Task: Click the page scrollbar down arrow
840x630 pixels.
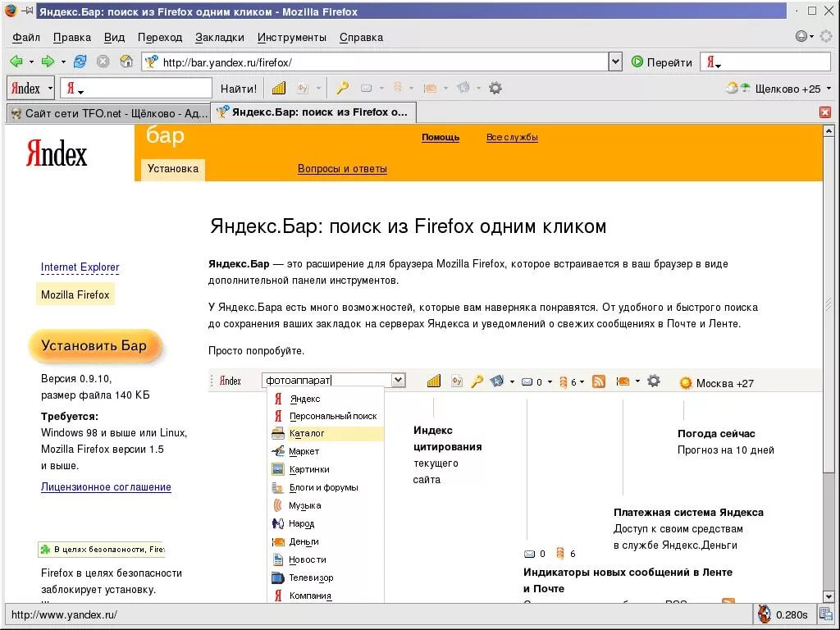Action: click(x=829, y=596)
